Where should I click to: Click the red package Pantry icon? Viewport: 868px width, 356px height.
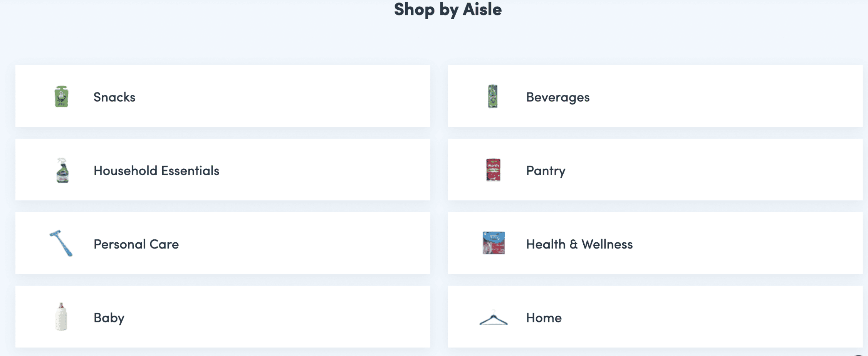[493, 170]
